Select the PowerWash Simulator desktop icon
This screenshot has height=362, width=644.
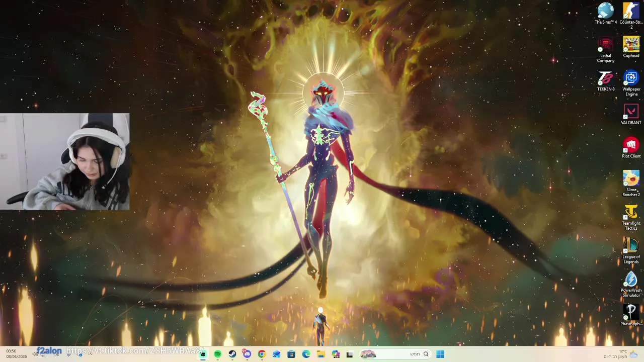click(631, 285)
